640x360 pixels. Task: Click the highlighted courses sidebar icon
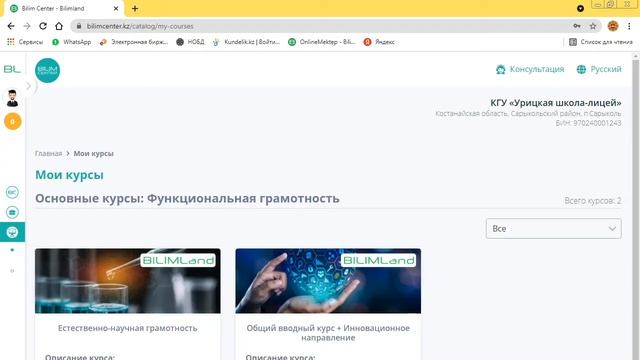(12, 232)
